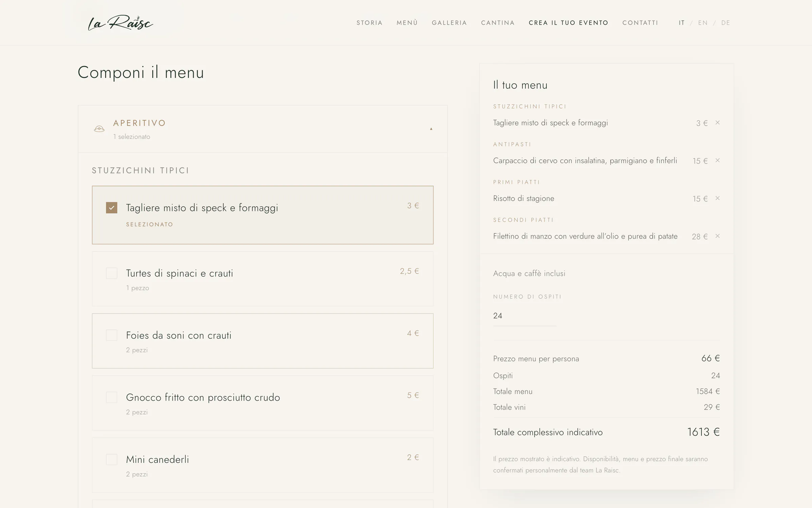
Task: Click the 'Componi il menu' page heading
Action: click(141, 72)
